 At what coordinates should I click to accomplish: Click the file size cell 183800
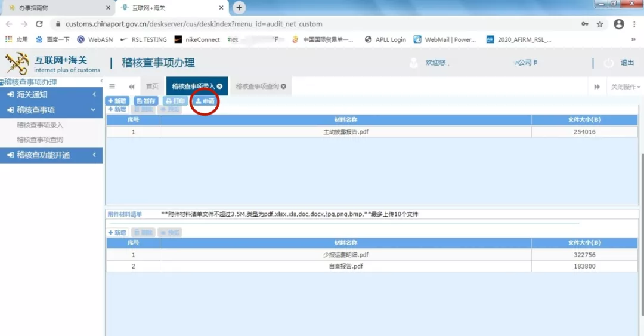pos(584,267)
